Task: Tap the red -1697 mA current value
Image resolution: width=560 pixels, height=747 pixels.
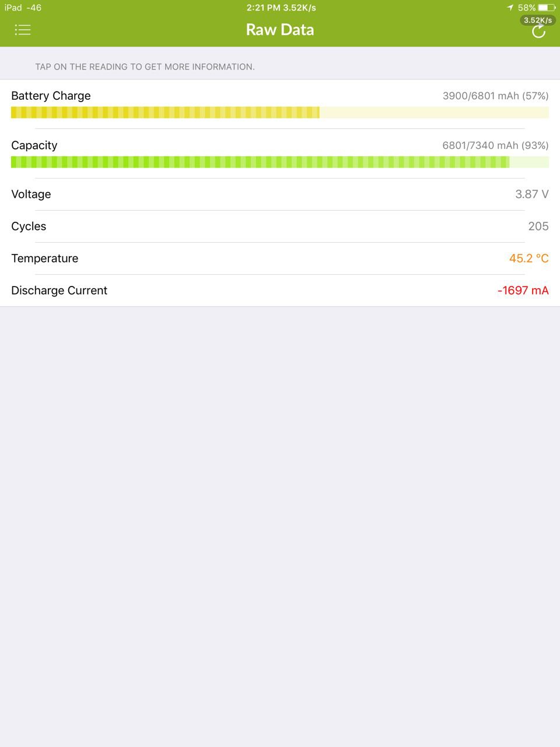Action: 523,291
